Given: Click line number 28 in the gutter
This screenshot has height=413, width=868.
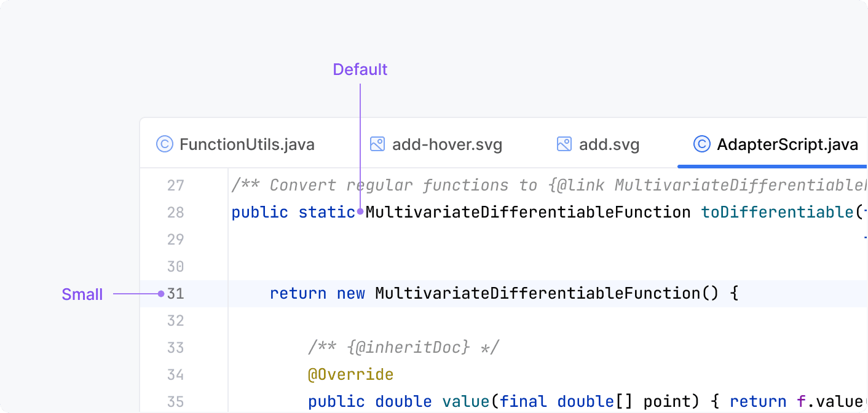Looking at the screenshot, I should pos(176,213).
